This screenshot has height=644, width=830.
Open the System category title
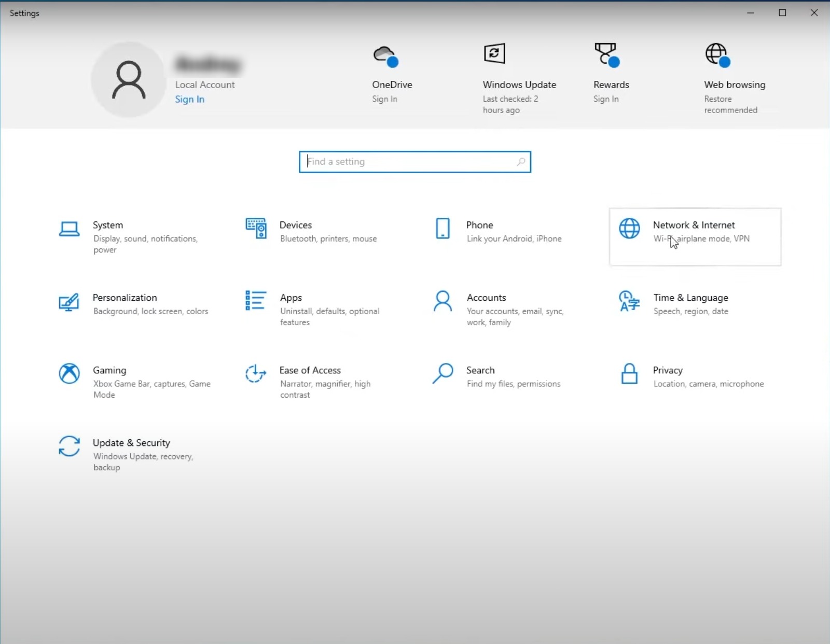(108, 225)
